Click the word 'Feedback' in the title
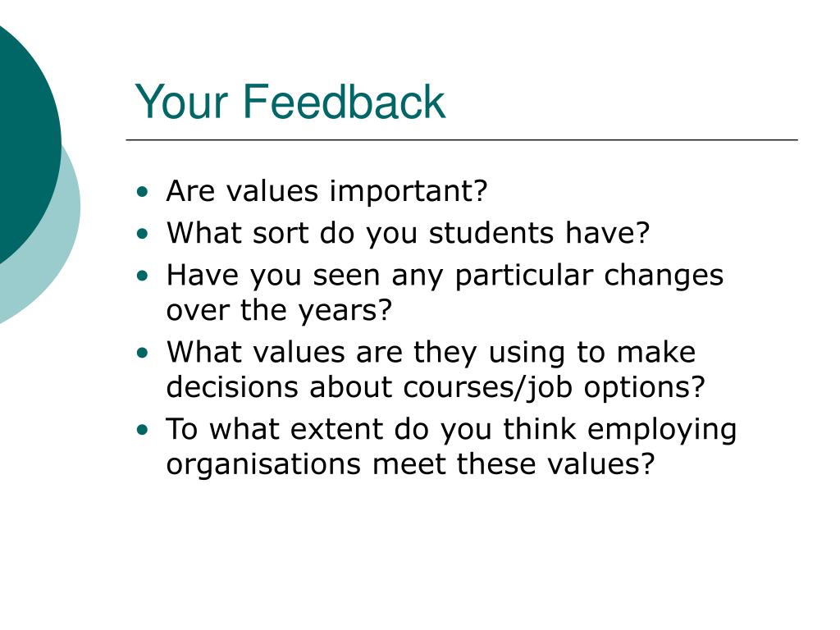This screenshot has height=630, width=840. (x=344, y=102)
